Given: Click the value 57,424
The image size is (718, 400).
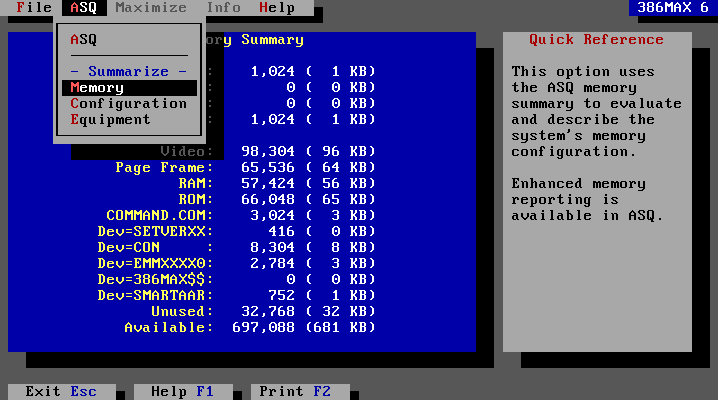Looking at the screenshot, I should pyautogui.click(x=268, y=184).
